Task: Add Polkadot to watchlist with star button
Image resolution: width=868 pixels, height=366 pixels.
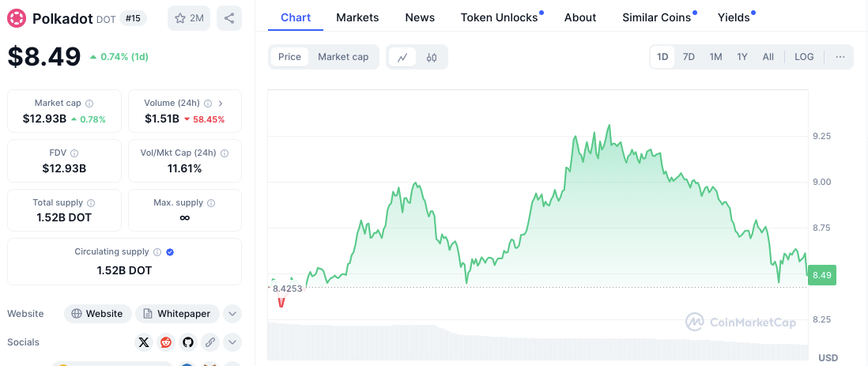Action: coord(188,17)
